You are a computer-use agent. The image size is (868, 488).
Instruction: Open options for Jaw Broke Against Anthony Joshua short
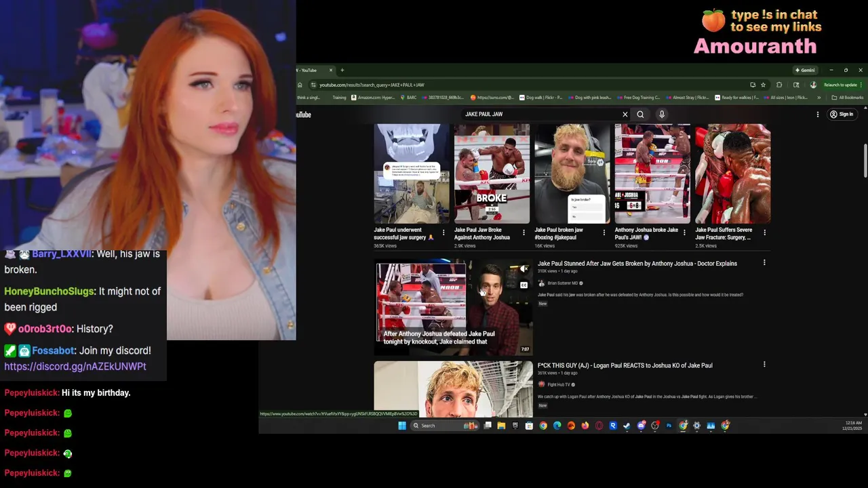tap(524, 232)
